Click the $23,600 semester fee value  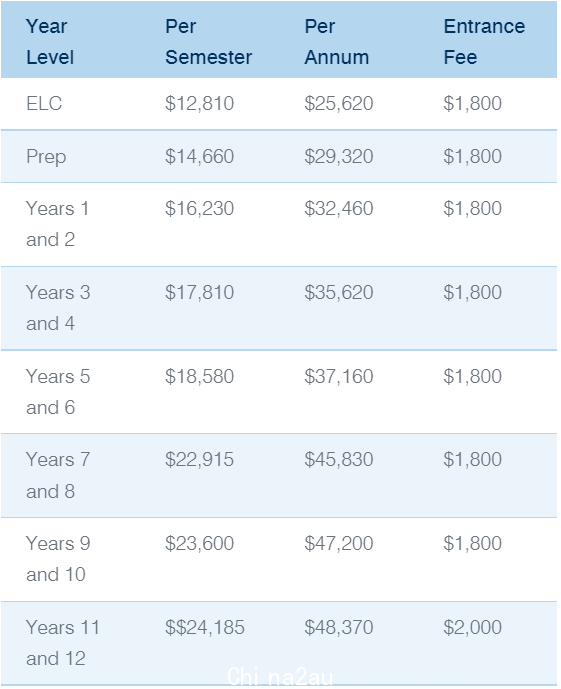click(199, 544)
